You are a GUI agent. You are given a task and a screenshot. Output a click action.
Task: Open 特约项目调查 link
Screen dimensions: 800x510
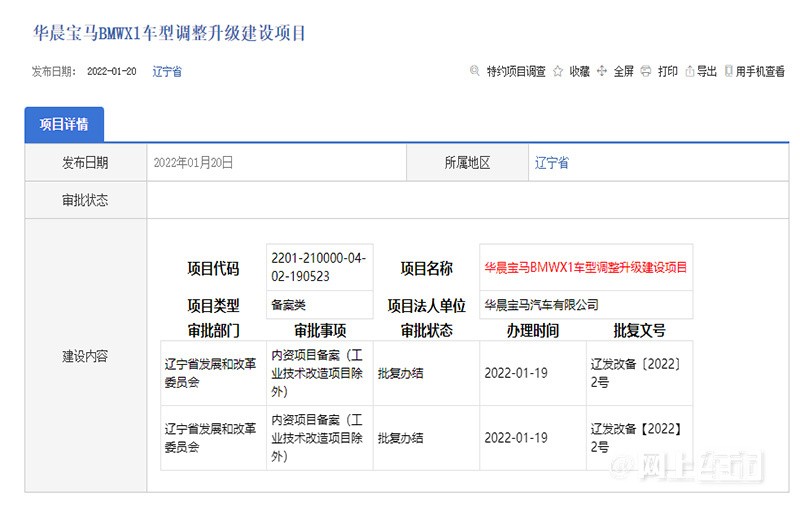coord(516,71)
